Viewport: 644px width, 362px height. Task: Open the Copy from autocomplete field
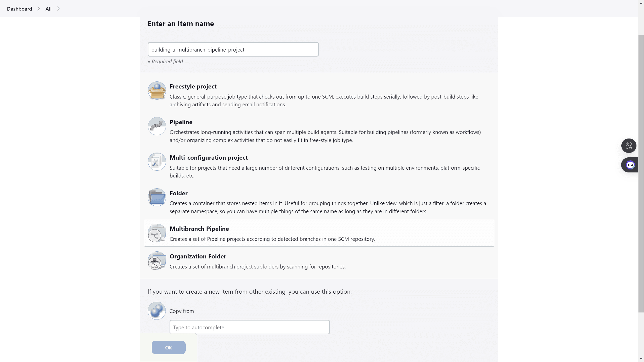click(x=249, y=327)
